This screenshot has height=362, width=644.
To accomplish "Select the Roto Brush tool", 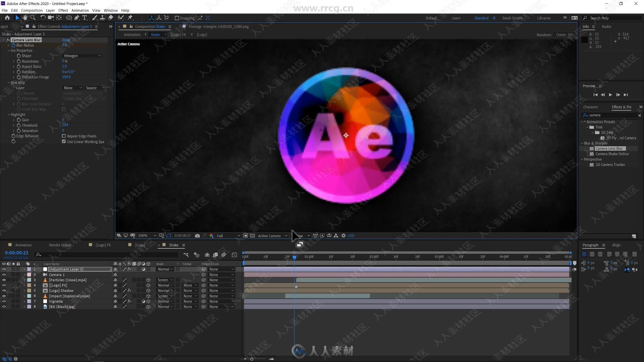I will 120,18.
